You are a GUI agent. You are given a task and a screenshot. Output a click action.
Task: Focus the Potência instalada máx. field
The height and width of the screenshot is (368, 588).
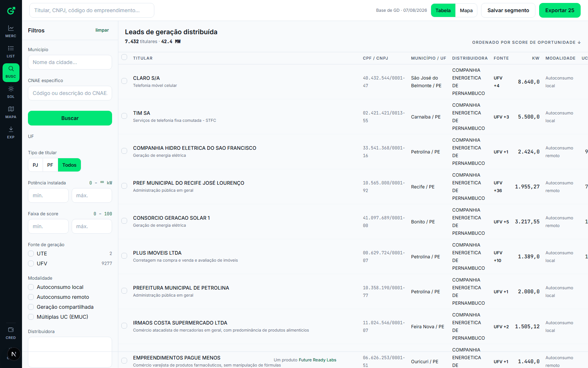click(x=92, y=195)
